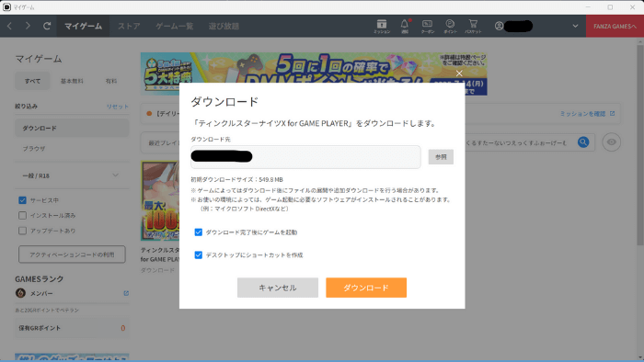Click the キャンセル button

click(x=278, y=288)
